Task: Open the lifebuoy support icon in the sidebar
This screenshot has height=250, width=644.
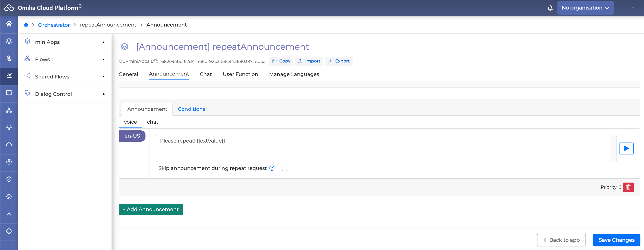Action: pos(9,231)
